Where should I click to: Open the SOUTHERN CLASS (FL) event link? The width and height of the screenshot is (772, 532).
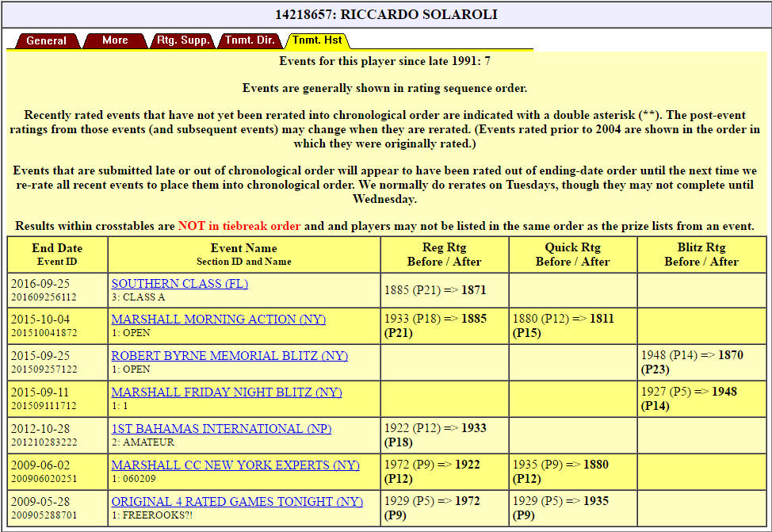(x=180, y=284)
